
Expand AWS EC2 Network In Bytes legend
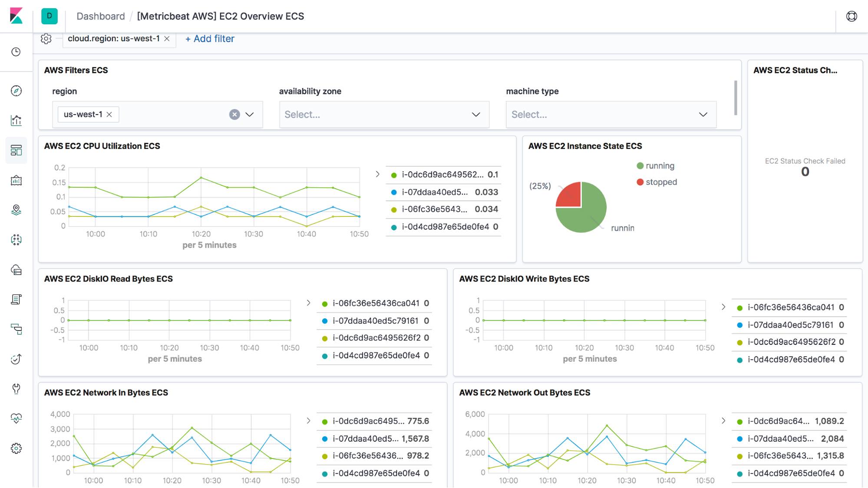point(308,421)
